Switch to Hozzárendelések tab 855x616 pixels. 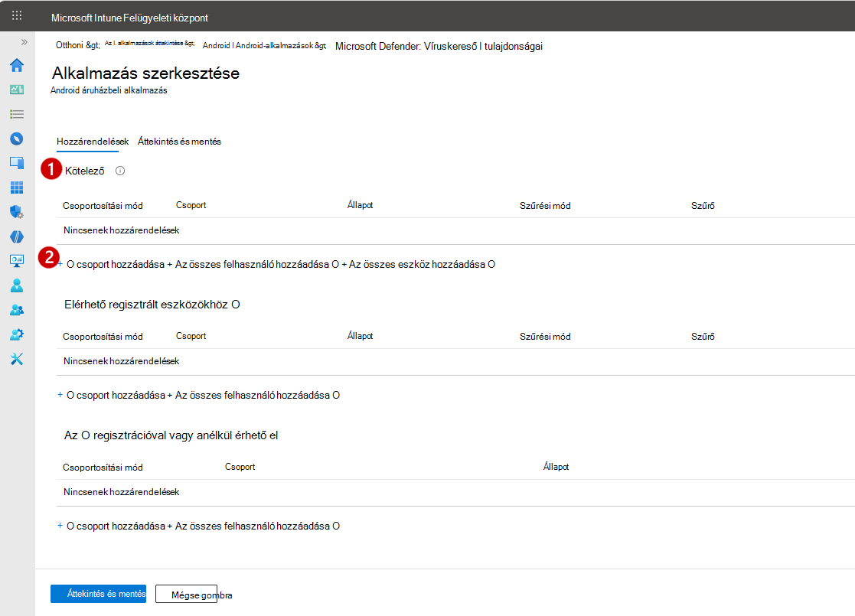[93, 142]
